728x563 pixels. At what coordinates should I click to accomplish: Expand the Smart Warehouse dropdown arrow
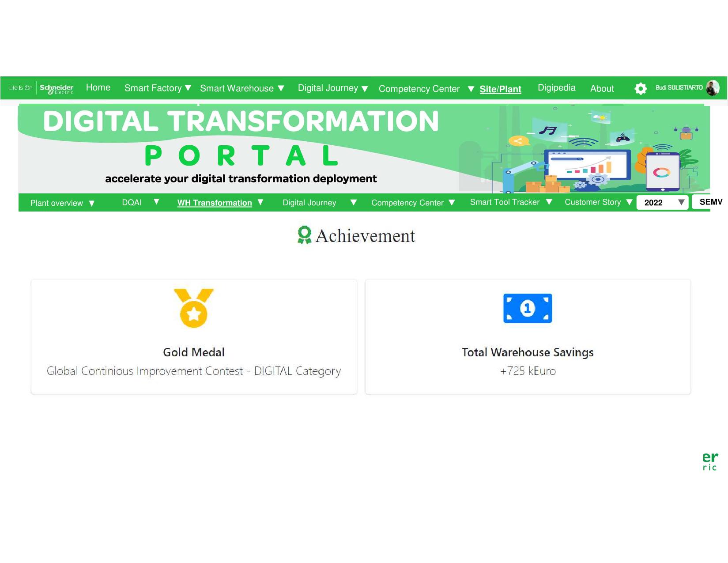pyautogui.click(x=281, y=88)
